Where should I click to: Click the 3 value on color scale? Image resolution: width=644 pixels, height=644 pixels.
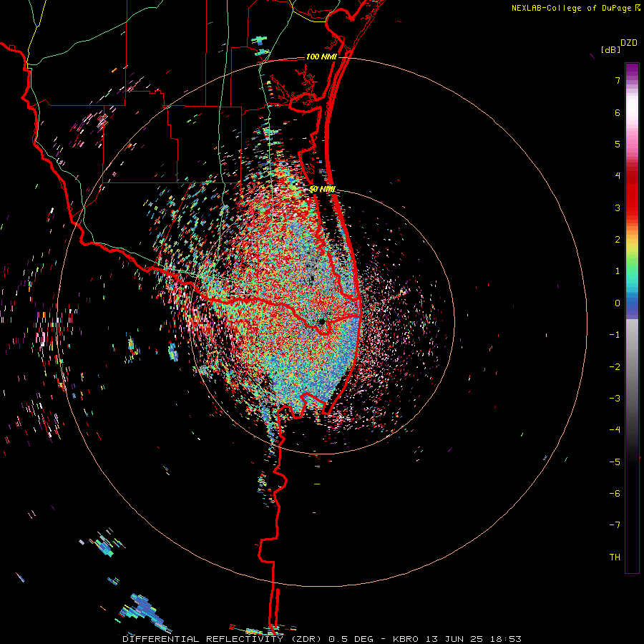(x=618, y=208)
